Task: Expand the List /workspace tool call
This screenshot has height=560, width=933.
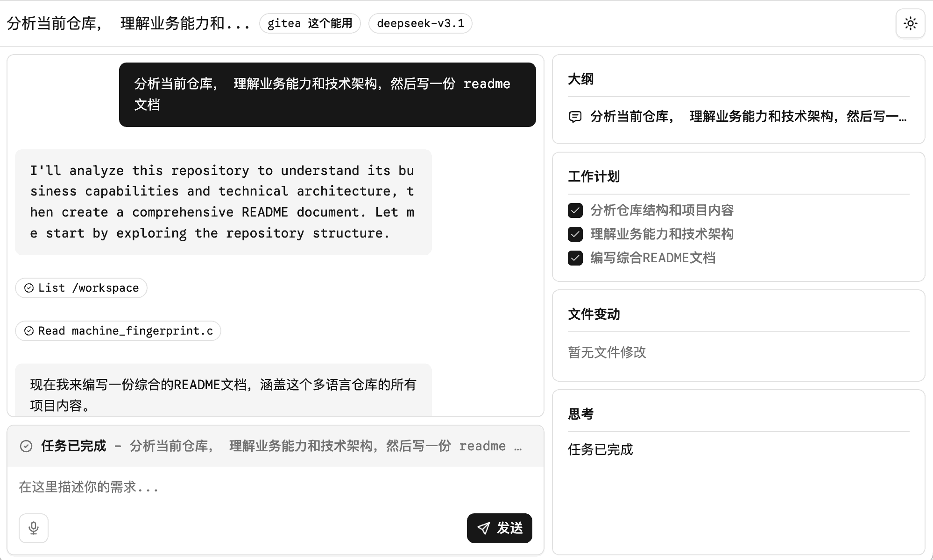Action: (82, 288)
